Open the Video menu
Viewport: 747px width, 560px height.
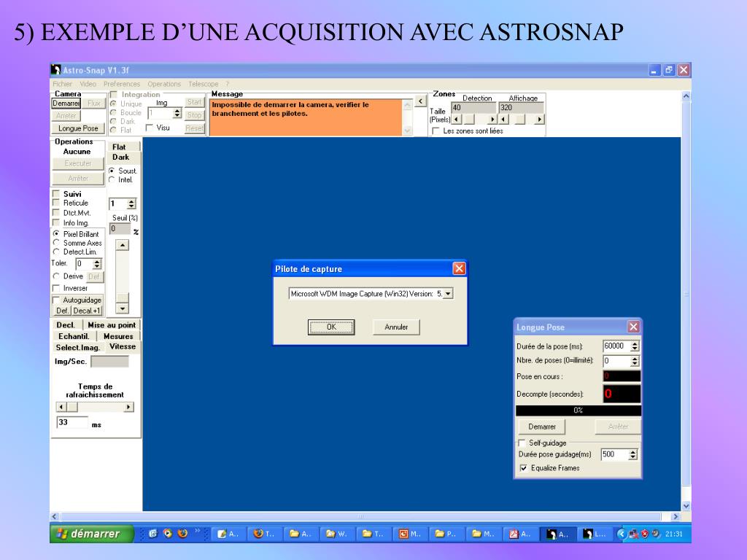(88, 84)
